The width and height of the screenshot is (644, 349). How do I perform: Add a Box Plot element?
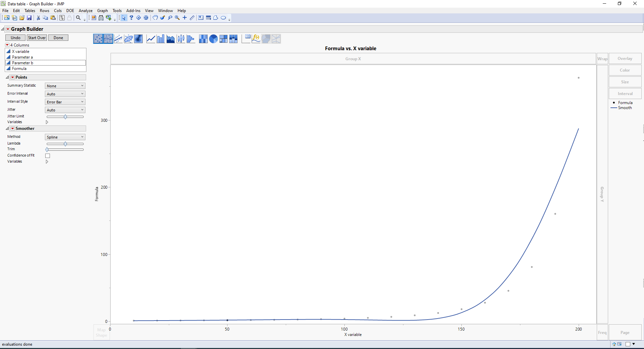181,38
